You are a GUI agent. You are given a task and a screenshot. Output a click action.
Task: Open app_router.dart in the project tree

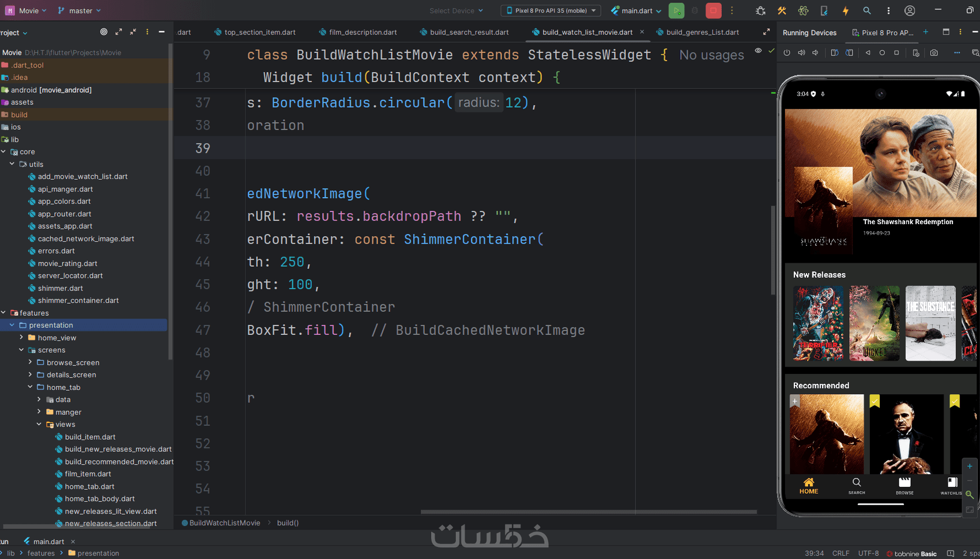(65, 214)
